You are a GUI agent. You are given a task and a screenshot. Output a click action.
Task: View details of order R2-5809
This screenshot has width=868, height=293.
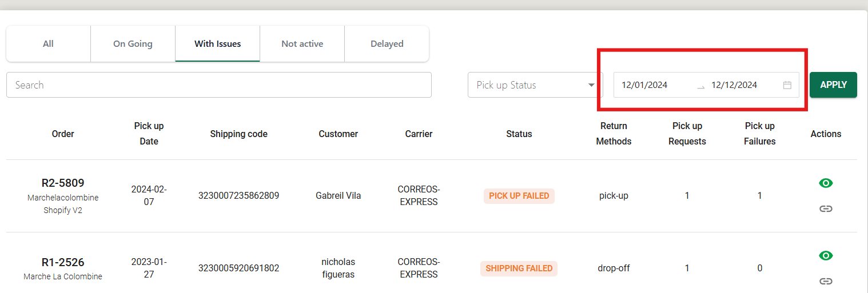826,183
